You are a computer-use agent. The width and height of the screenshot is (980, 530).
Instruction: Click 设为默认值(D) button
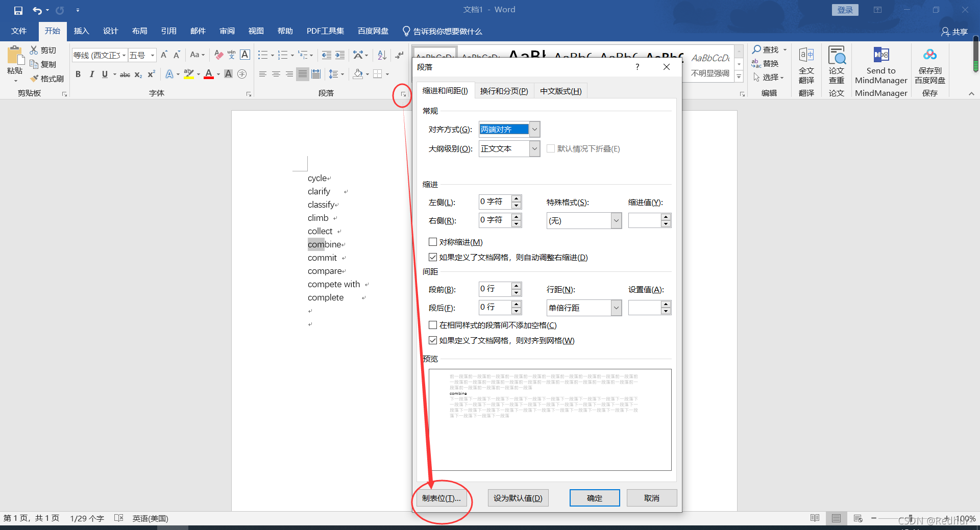[x=518, y=498]
